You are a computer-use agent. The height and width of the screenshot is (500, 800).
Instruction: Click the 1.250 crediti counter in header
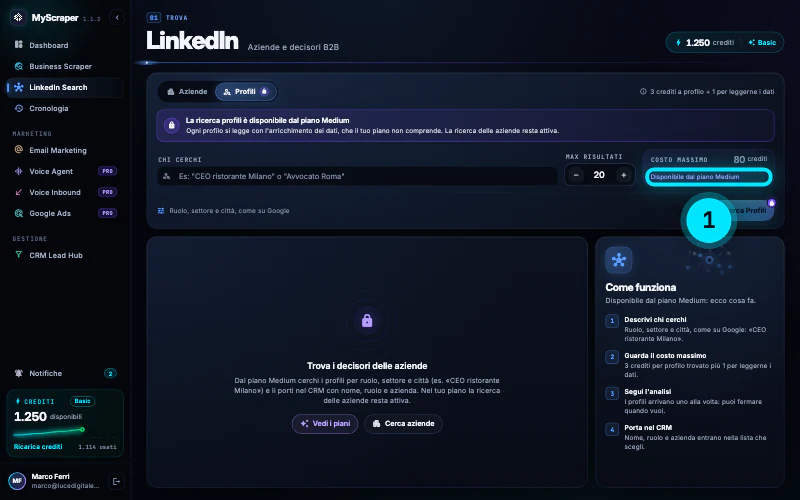[x=710, y=42]
